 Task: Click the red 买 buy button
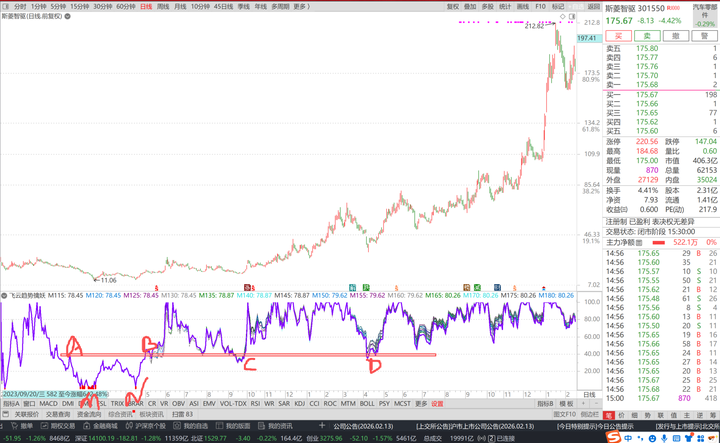pos(618,36)
